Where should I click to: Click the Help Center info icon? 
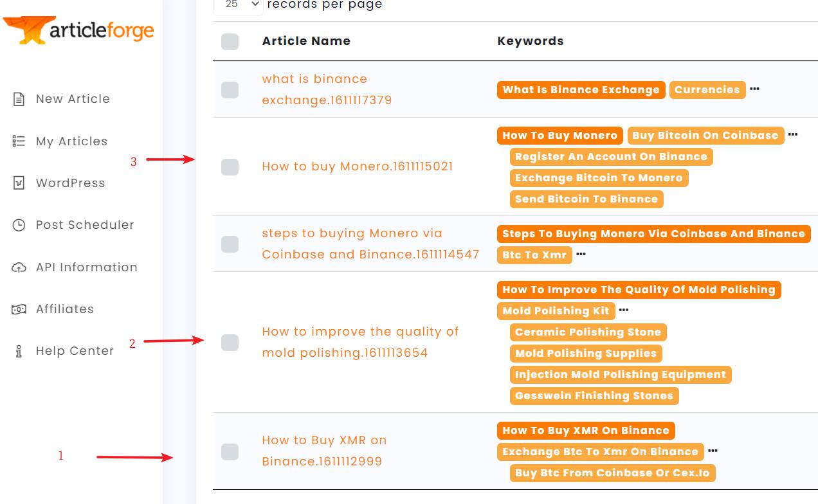coord(19,351)
